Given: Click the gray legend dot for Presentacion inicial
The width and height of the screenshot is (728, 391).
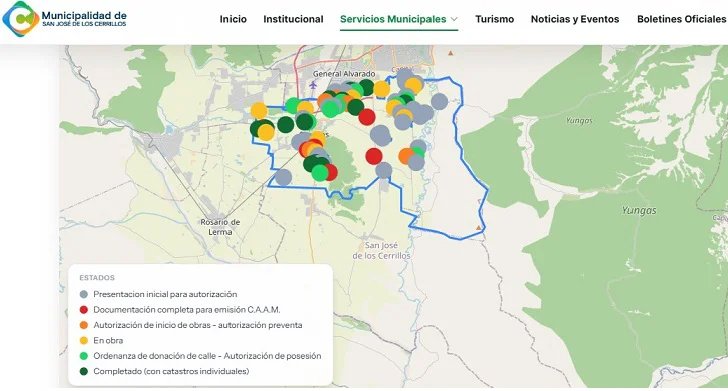Looking at the screenshot, I should [84, 294].
